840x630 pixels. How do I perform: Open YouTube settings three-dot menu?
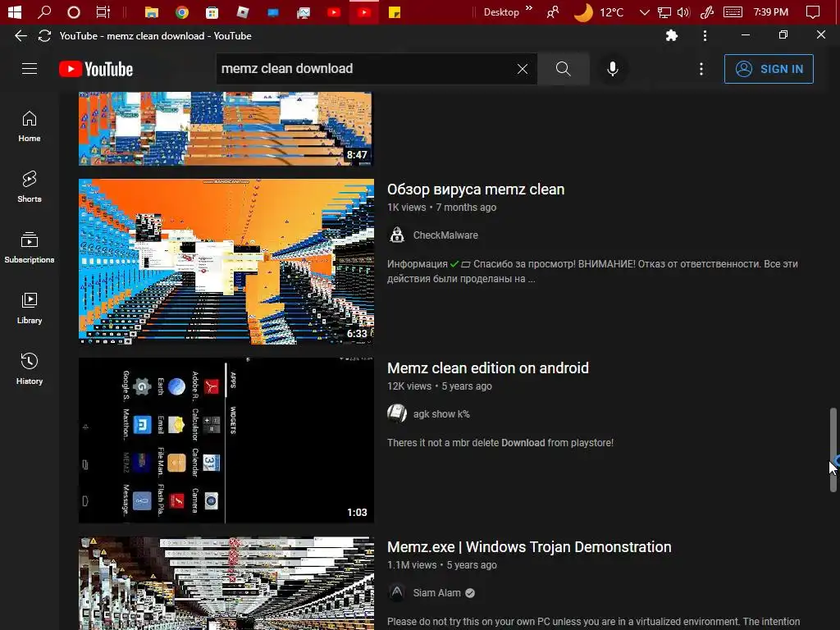[701, 69]
